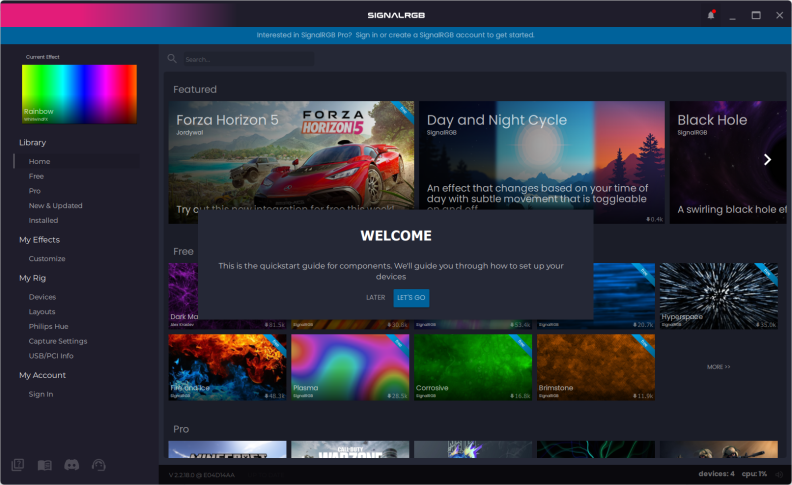Open the documentation book icon
The height and width of the screenshot is (485, 792).
(44, 465)
